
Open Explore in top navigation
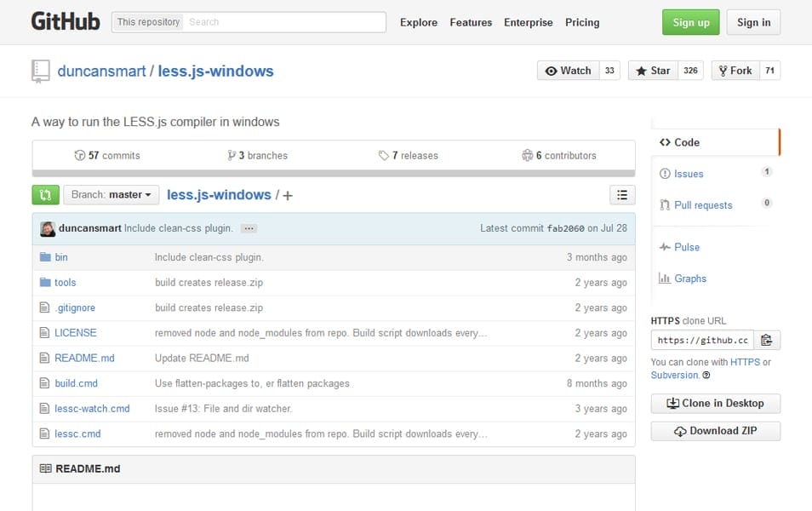pos(419,22)
